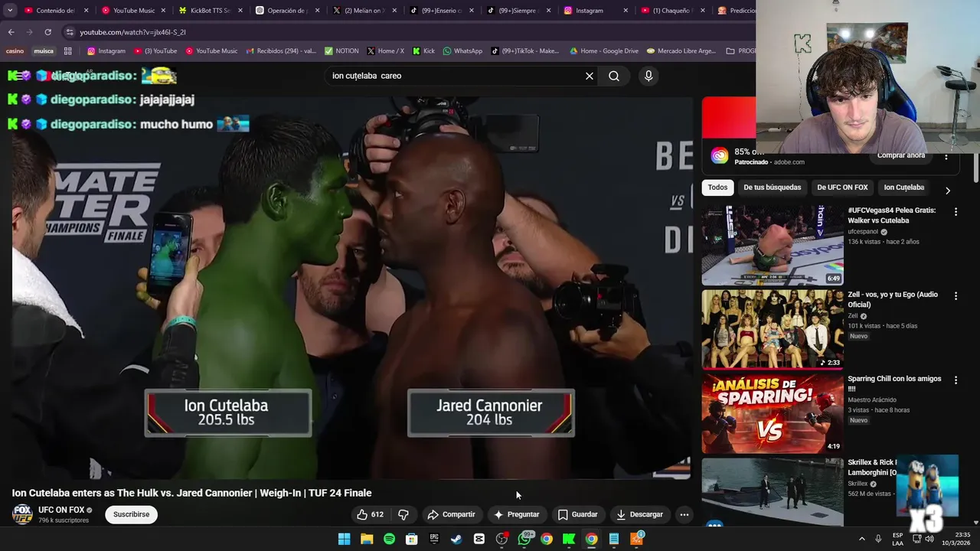Screen dimensions: 980x551
Task: Go back with browser back arrow
Action: (x=11, y=32)
